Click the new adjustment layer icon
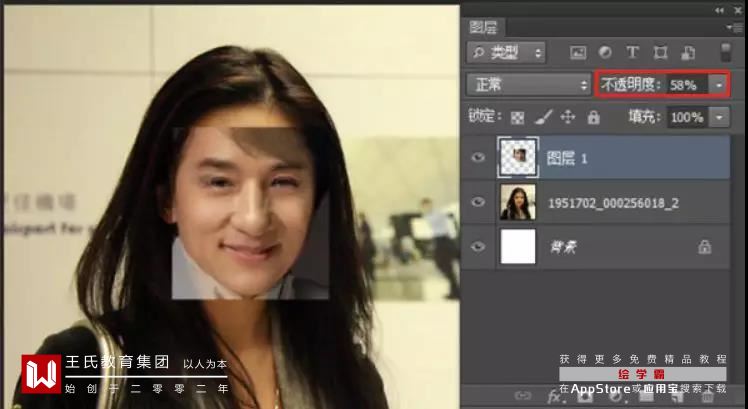Image resolution: width=748 pixels, height=409 pixels. pos(615,396)
